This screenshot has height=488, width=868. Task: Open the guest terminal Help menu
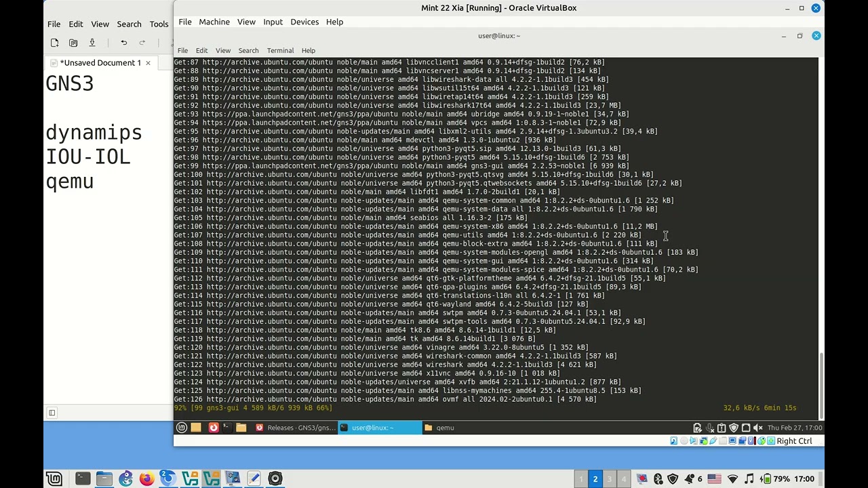308,50
